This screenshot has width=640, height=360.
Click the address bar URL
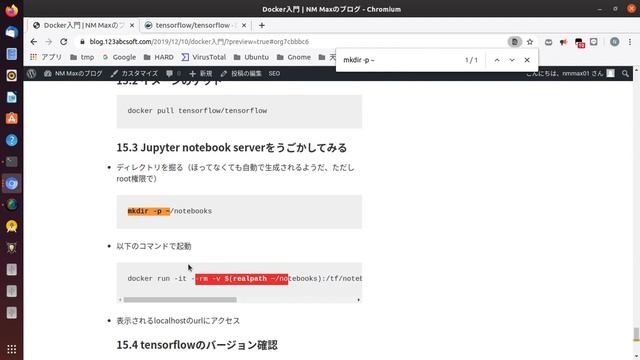point(199,42)
